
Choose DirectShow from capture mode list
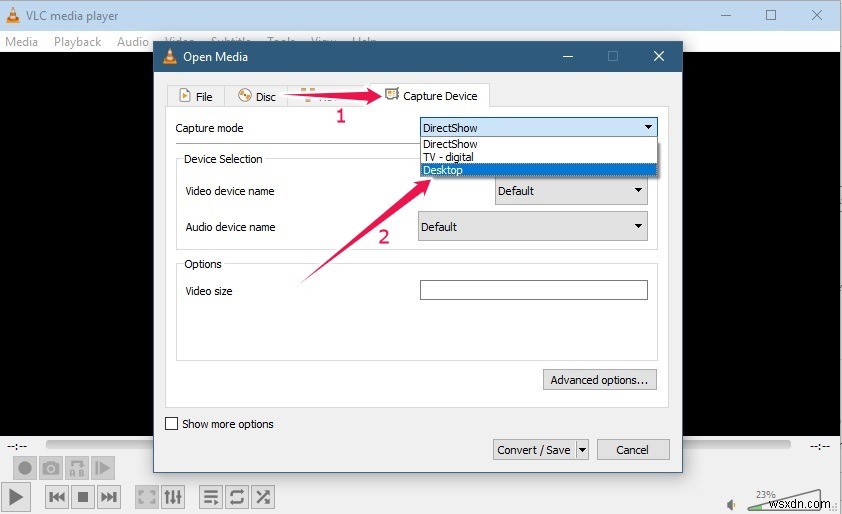[538, 144]
